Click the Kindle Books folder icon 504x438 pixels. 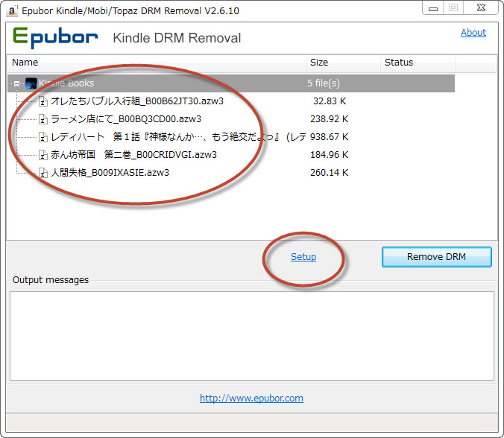pyautogui.click(x=31, y=83)
